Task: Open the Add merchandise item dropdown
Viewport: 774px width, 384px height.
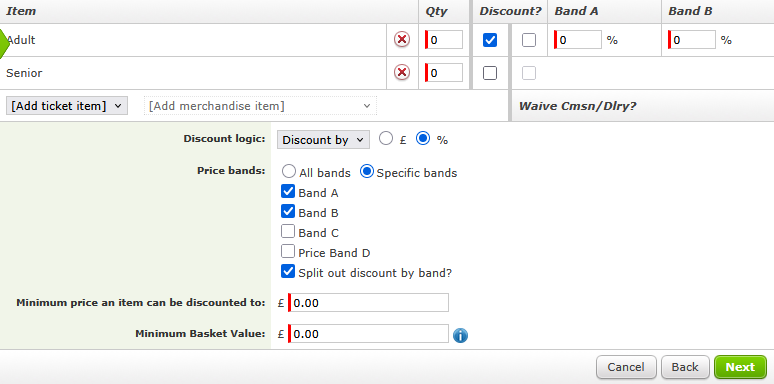Action: pyautogui.click(x=260, y=106)
